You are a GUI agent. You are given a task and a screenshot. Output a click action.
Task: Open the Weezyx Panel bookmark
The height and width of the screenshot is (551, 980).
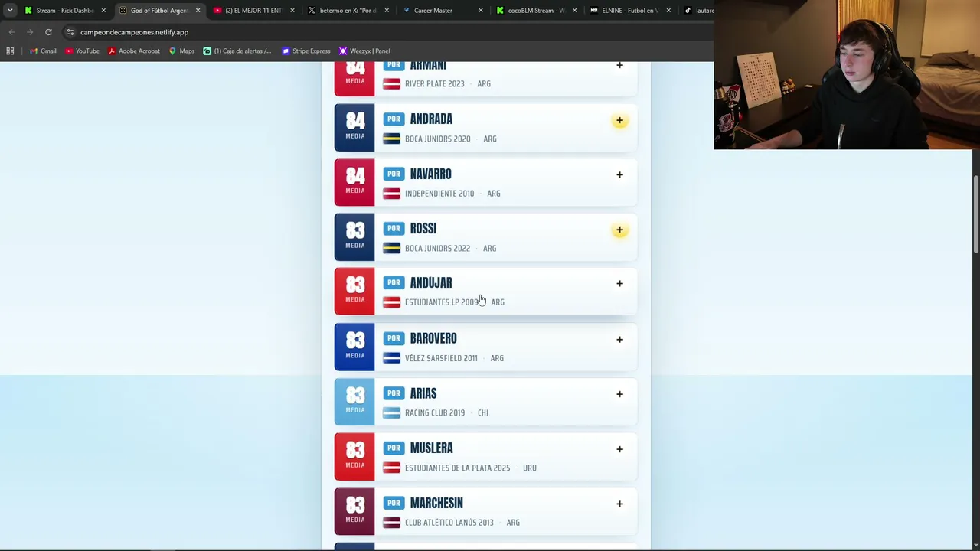pyautogui.click(x=364, y=51)
